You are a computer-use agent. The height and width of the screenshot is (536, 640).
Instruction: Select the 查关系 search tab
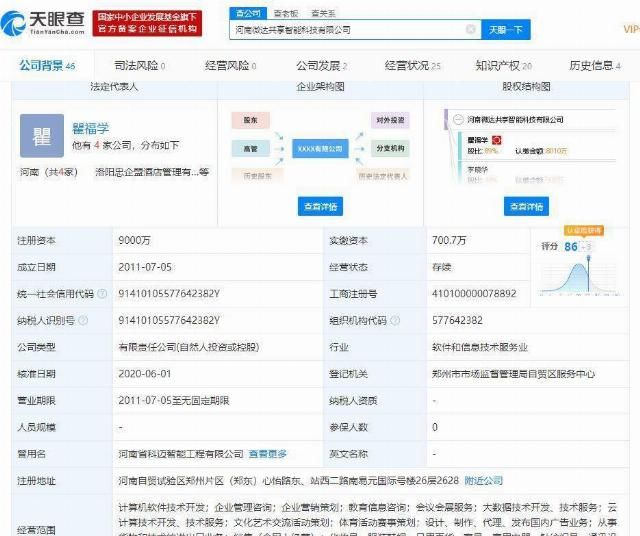coord(323,13)
